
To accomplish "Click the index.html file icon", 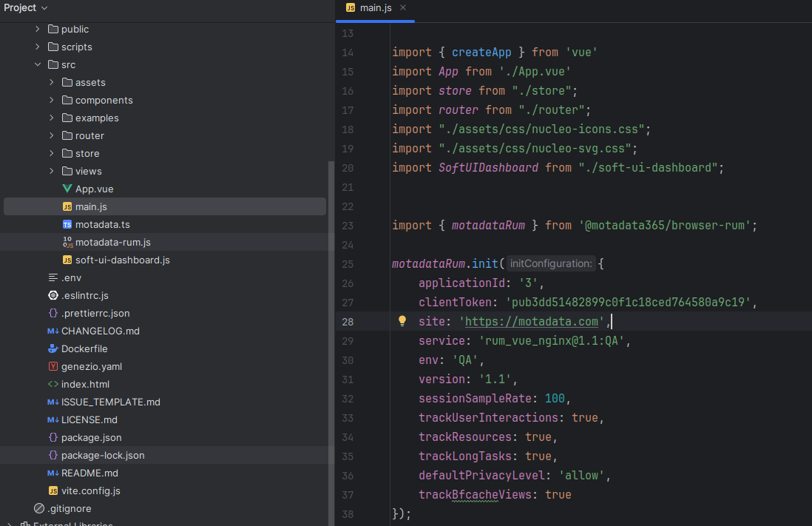I will [x=53, y=384].
